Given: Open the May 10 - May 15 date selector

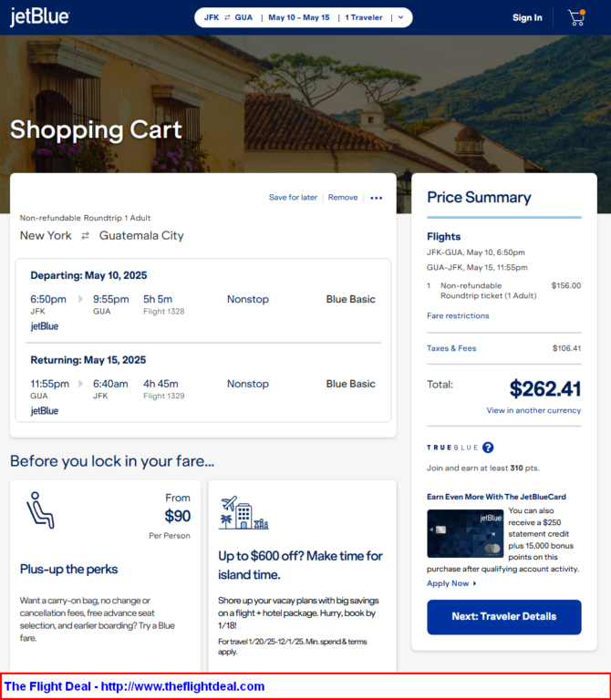Looking at the screenshot, I should point(299,17).
